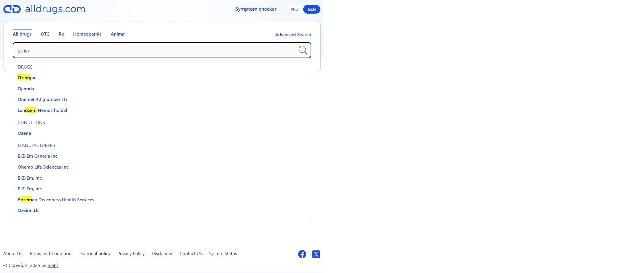Select E-Z-Em Canada Inc manufacturer
Screen dimensions: 644x273
click(38, 156)
